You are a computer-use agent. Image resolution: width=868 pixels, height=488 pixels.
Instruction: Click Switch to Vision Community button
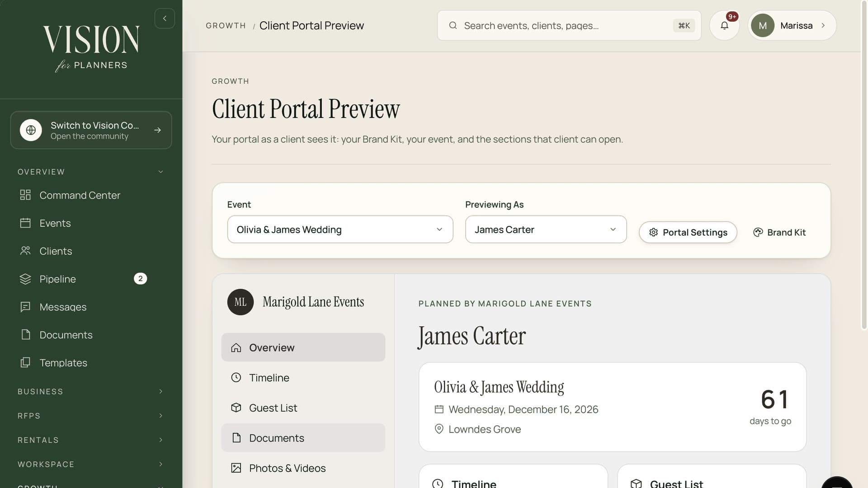tap(91, 130)
